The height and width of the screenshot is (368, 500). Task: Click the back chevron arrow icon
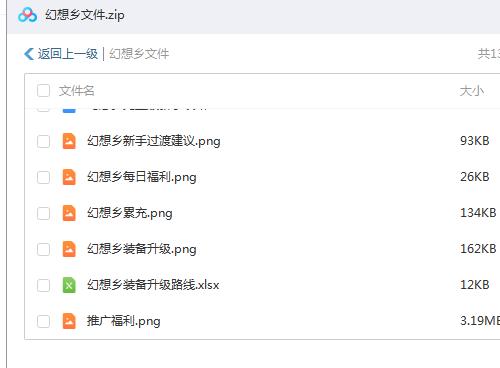[x=29, y=54]
